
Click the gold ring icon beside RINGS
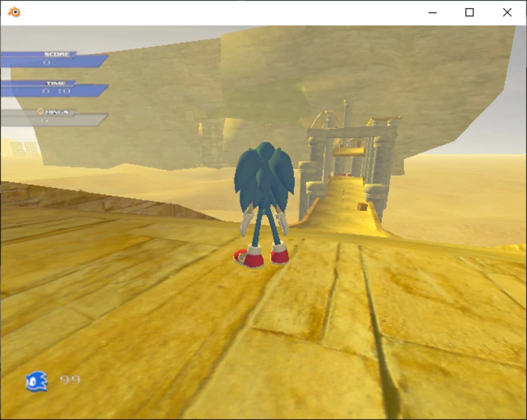[x=40, y=112]
